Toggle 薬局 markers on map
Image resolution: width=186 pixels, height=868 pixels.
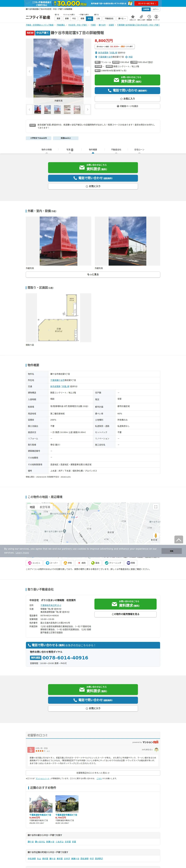(x=95, y=563)
